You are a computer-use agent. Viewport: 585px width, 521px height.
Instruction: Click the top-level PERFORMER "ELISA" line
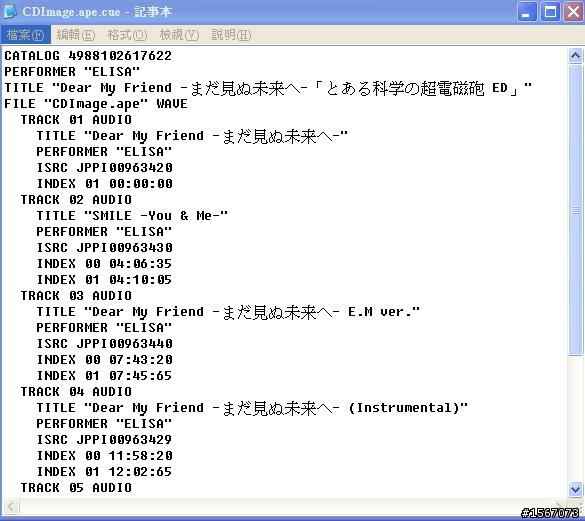[72, 72]
